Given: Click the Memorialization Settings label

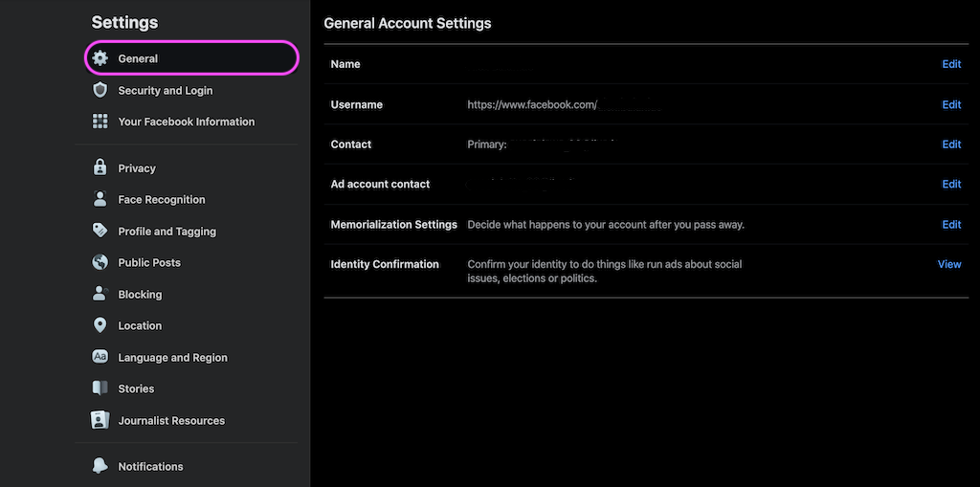Looking at the screenshot, I should 393,224.
